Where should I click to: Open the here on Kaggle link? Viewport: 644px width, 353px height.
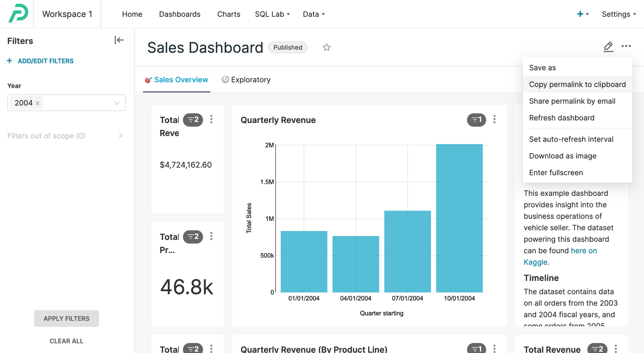pyautogui.click(x=583, y=251)
